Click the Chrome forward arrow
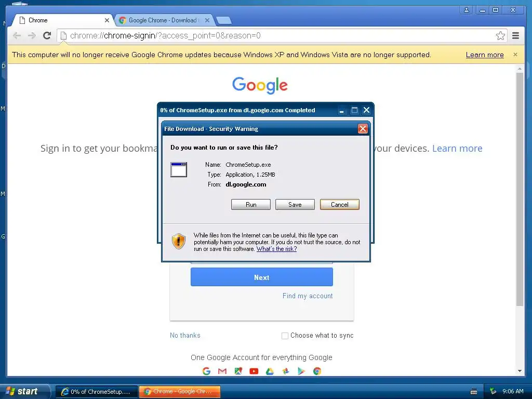 [x=32, y=36]
